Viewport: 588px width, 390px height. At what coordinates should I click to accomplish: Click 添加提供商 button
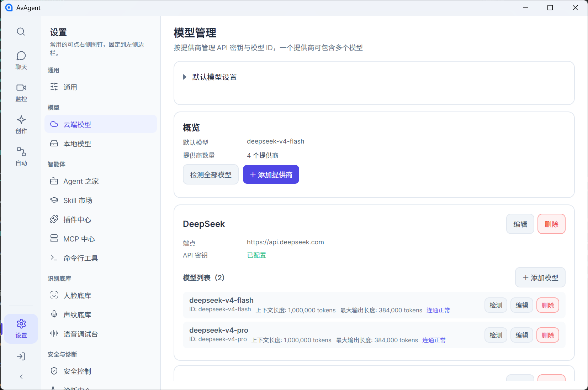(x=271, y=175)
